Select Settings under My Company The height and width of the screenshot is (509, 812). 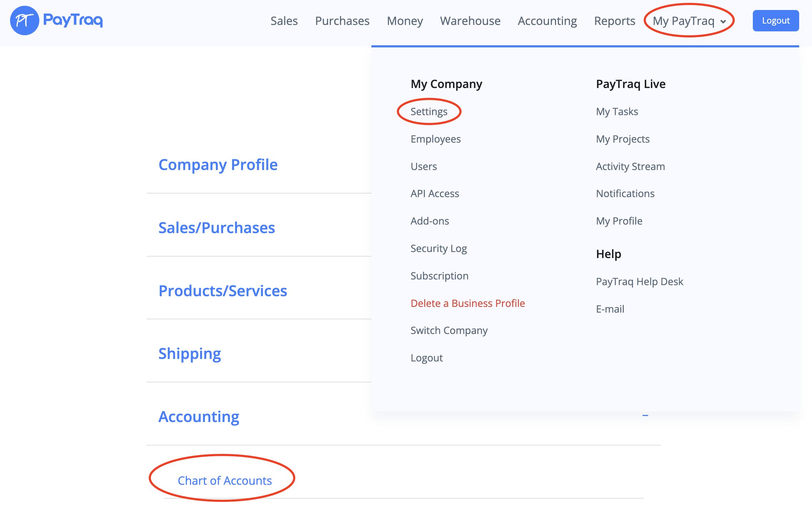428,112
